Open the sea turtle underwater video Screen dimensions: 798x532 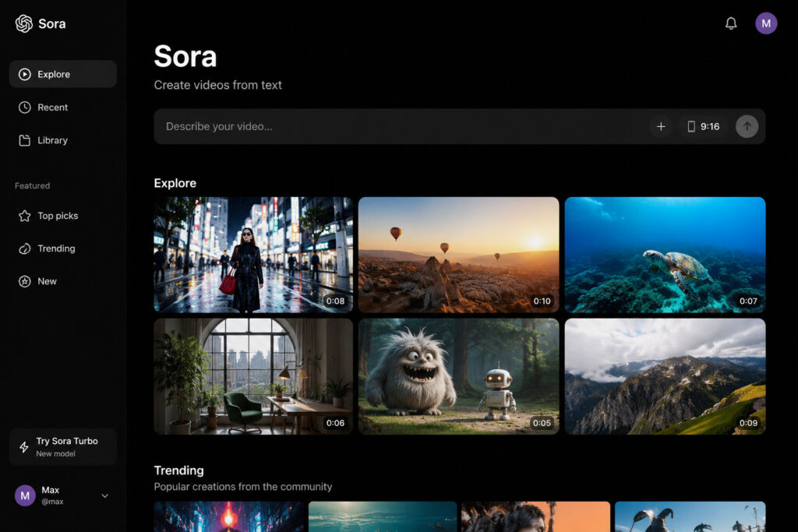point(666,255)
